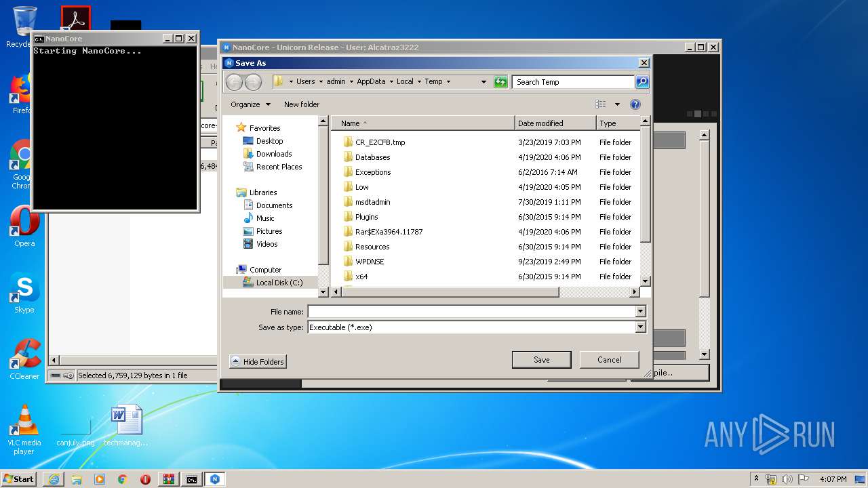Screen dimensions: 868x488
Task: Open Internet Explorer from taskbar
Action: tap(54, 479)
